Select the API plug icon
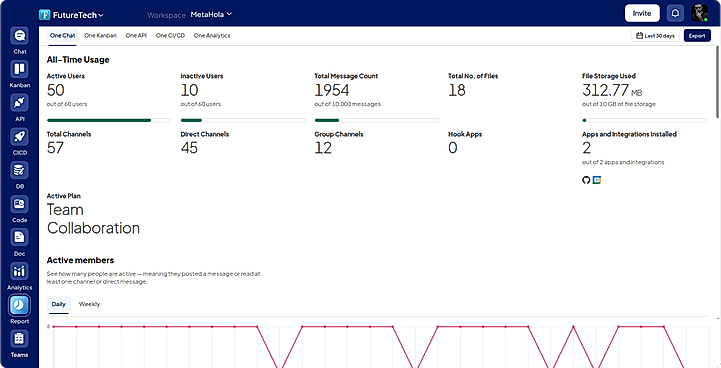 tap(19, 103)
